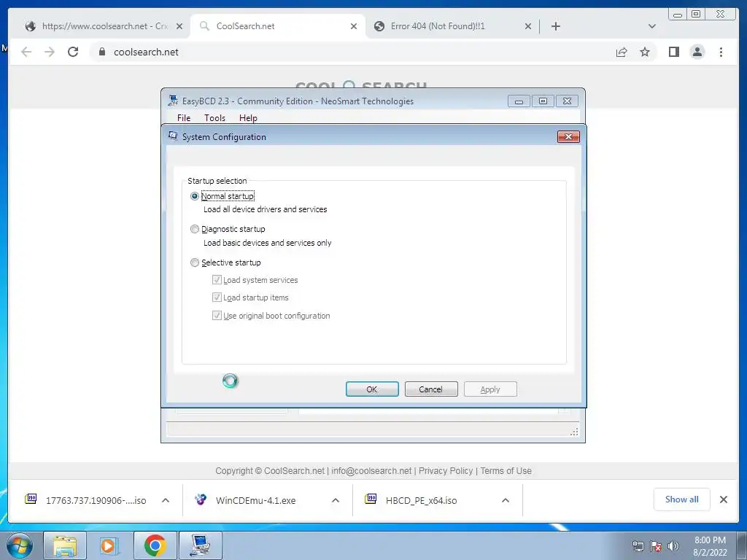
Task: Open the Terms of Use link
Action: tap(506, 471)
